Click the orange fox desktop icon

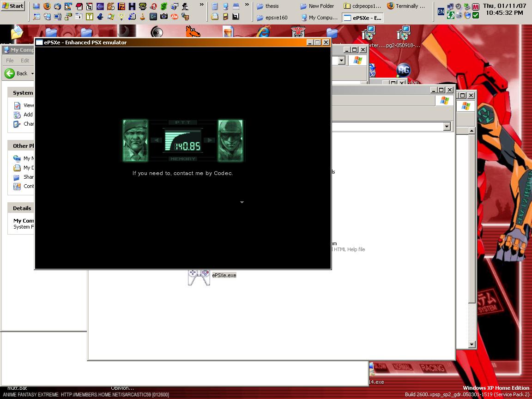[x=192, y=33]
